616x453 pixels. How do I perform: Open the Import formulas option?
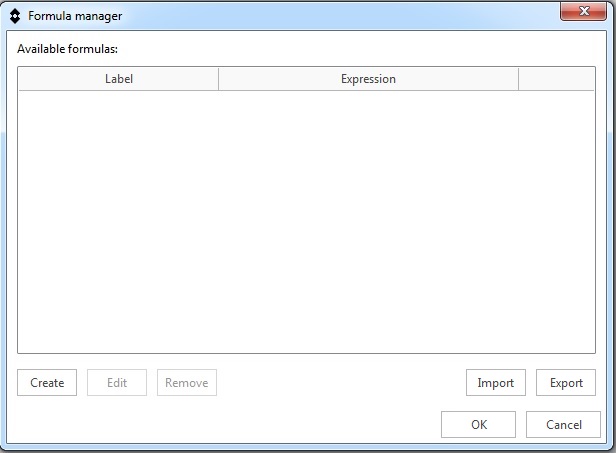click(496, 383)
